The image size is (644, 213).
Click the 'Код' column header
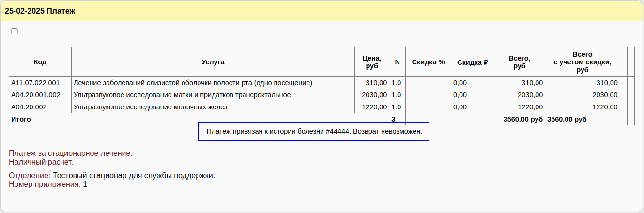40,62
